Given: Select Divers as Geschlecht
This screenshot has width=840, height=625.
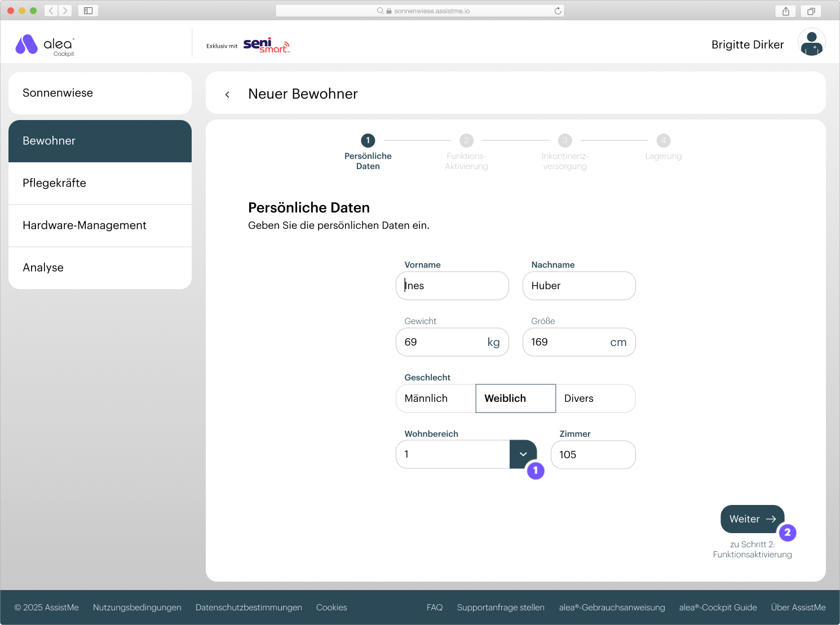Looking at the screenshot, I should click(x=578, y=398).
